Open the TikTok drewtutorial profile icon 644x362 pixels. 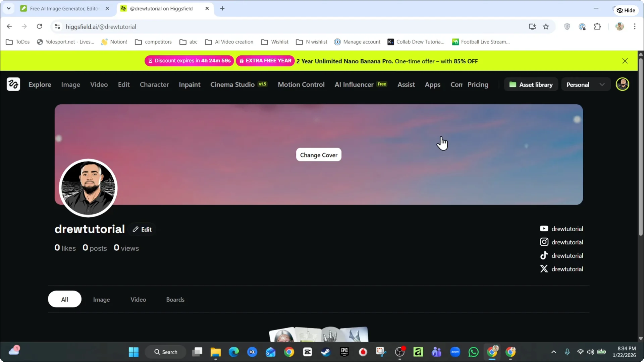(x=544, y=255)
